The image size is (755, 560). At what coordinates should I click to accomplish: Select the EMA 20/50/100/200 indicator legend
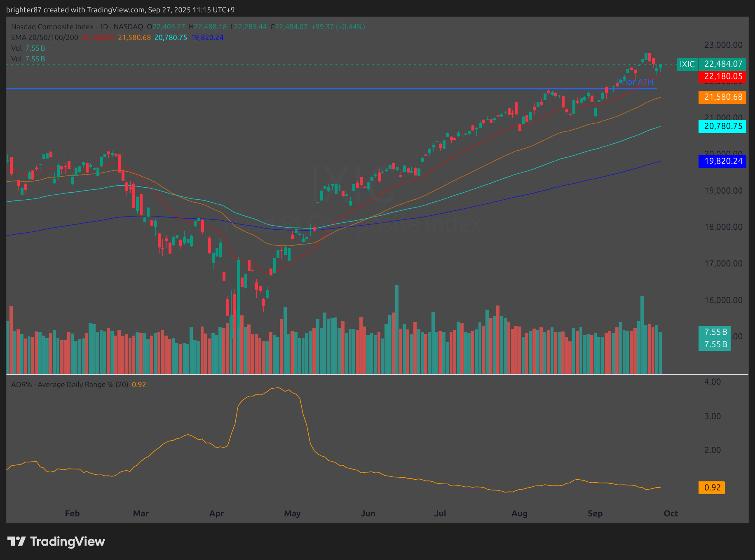[45, 37]
